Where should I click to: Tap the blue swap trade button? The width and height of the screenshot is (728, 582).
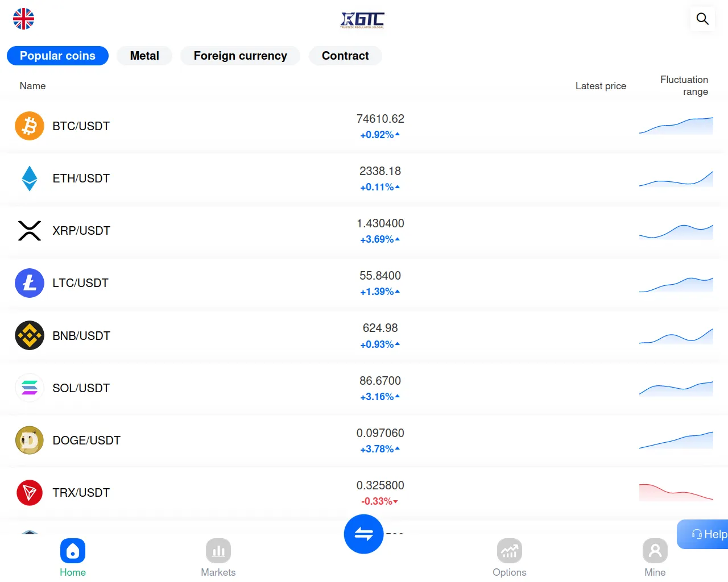coord(363,534)
